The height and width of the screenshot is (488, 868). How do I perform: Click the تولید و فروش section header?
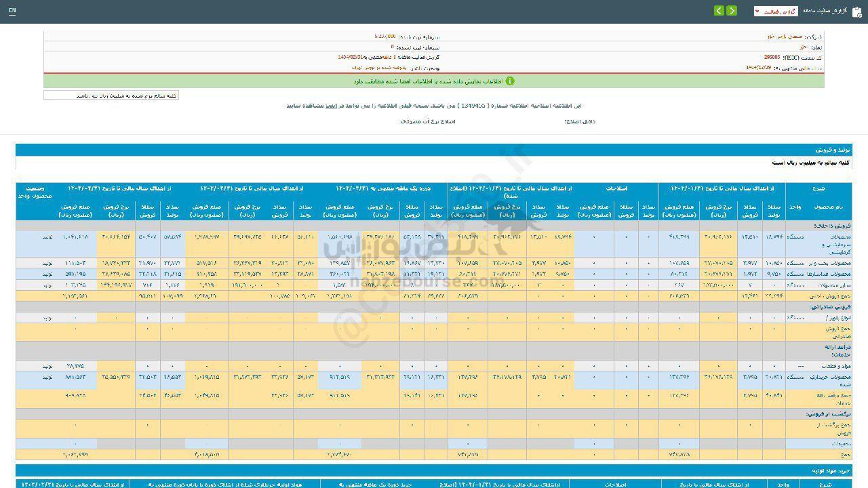434,150
